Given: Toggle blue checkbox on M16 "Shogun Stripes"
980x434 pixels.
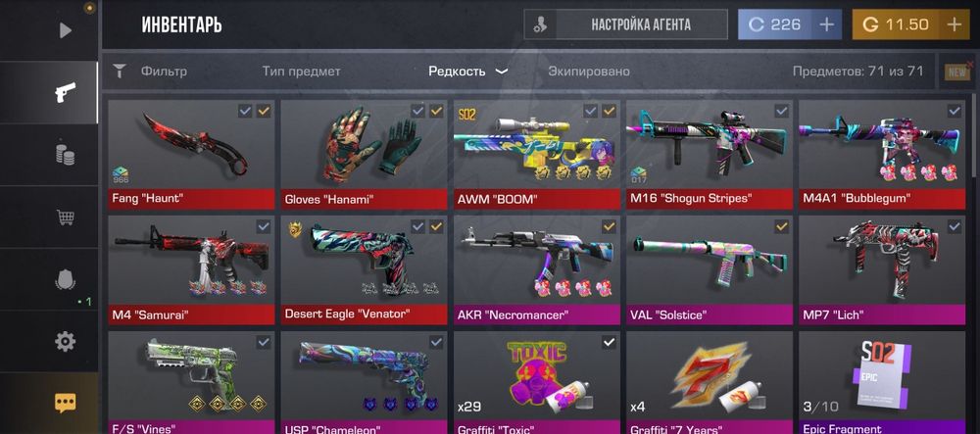Looking at the screenshot, I should 781,111.
